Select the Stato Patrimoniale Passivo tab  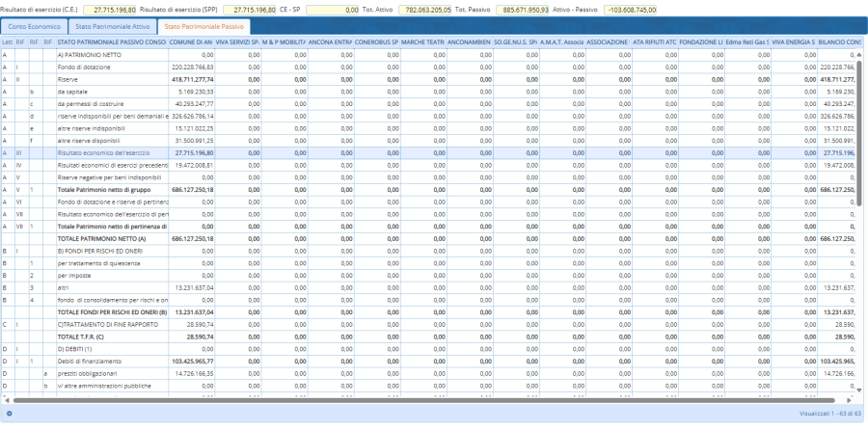coord(203,27)
